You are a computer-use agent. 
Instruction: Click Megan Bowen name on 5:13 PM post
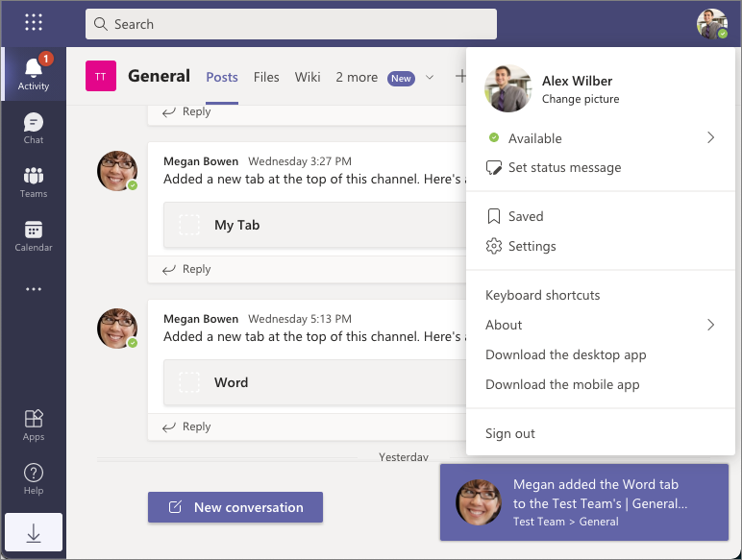coord(201,319)
